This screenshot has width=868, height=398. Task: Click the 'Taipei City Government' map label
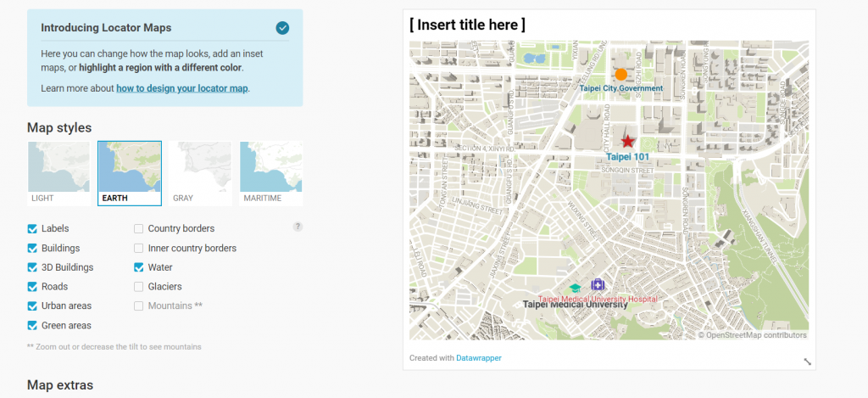pos(621,88)
